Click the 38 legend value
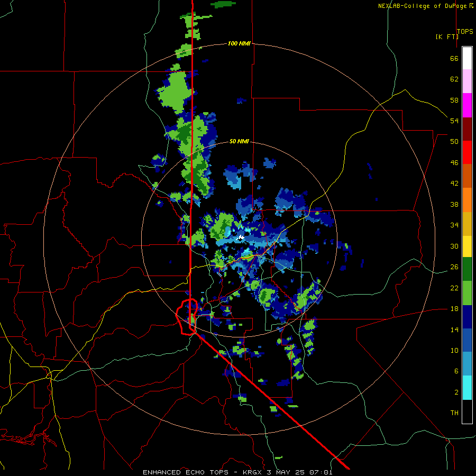The image size is (476, 476). [454, 204]
